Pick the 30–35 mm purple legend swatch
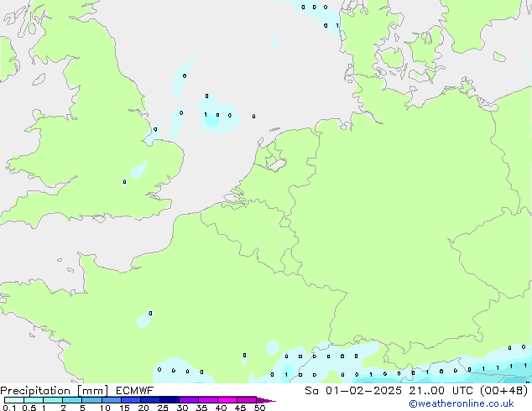The image size is (532, 411). click(x=189, y=400)
